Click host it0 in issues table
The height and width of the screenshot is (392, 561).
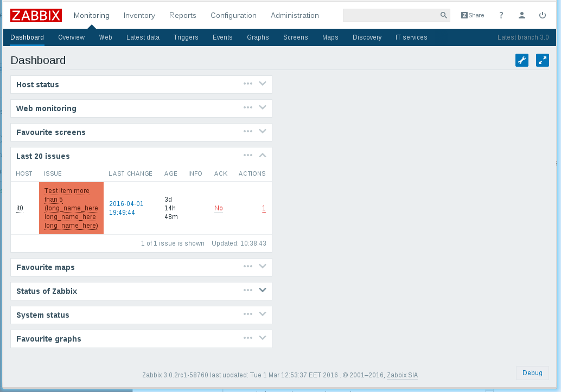(x=20, y=208)
